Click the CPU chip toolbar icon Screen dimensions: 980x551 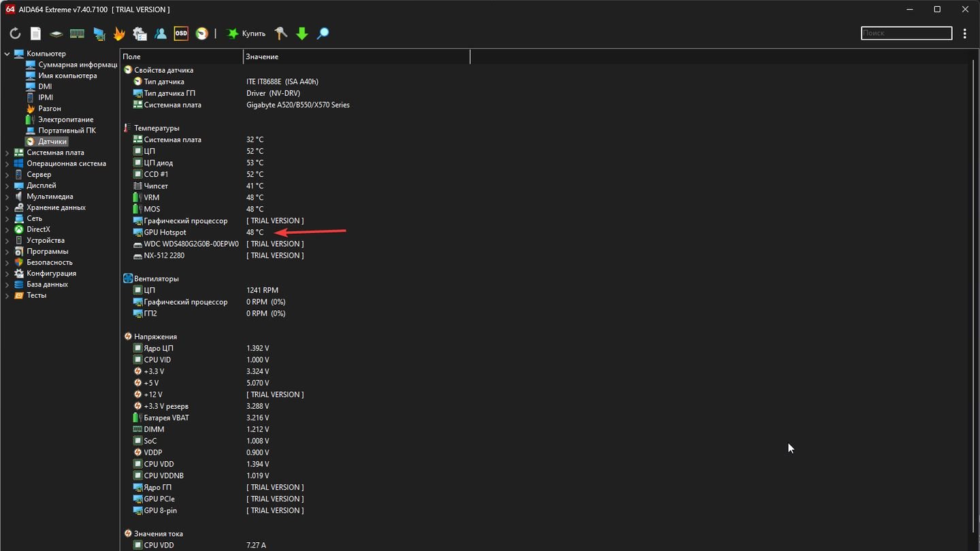point(56,33)
